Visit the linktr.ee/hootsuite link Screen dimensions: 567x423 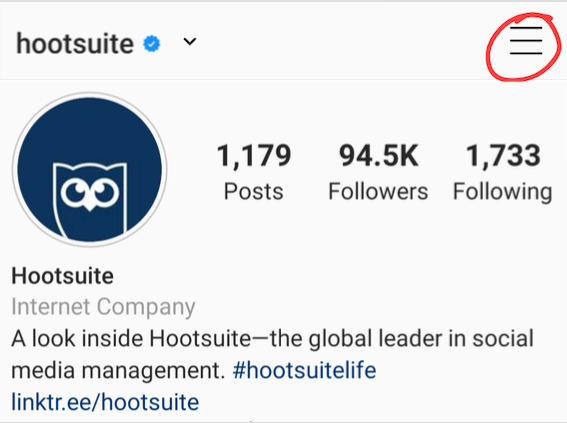click(x=105, y=402)
